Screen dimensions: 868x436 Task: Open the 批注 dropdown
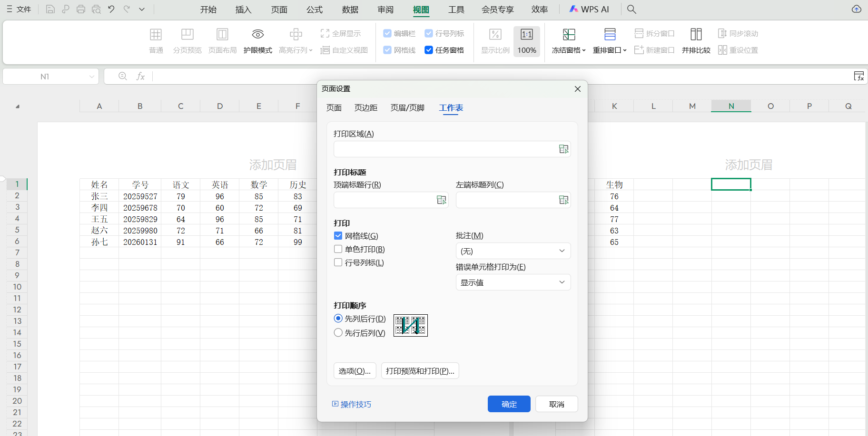coord(513,251)
